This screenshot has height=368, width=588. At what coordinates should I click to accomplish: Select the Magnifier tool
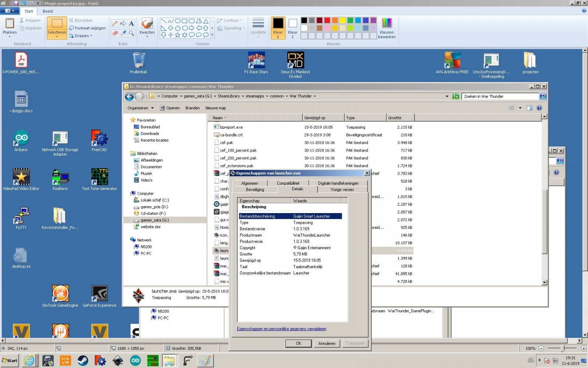point(131,33)
